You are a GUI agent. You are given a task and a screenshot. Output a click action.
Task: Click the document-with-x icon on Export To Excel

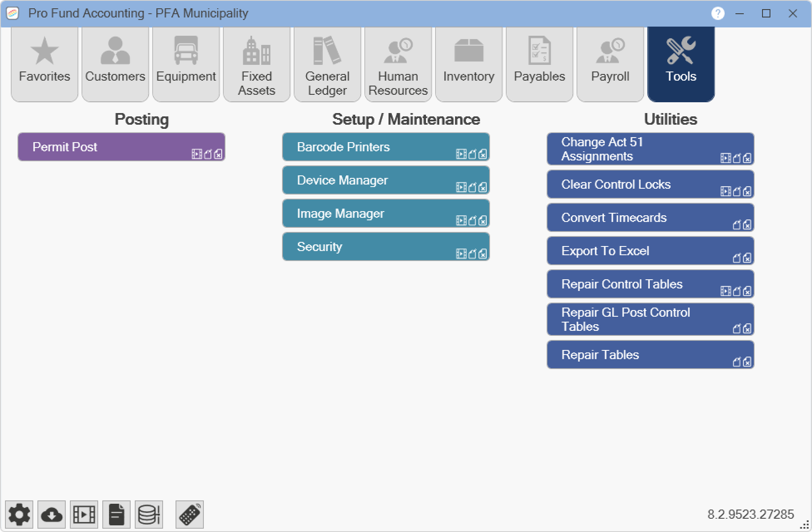pyautogui.click(x=747, y=258)
